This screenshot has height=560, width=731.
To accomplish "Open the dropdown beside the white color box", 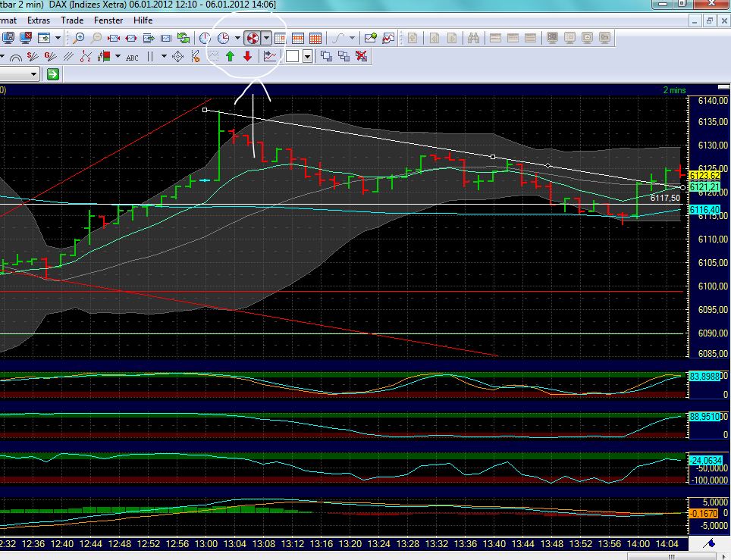I will 307,56.
